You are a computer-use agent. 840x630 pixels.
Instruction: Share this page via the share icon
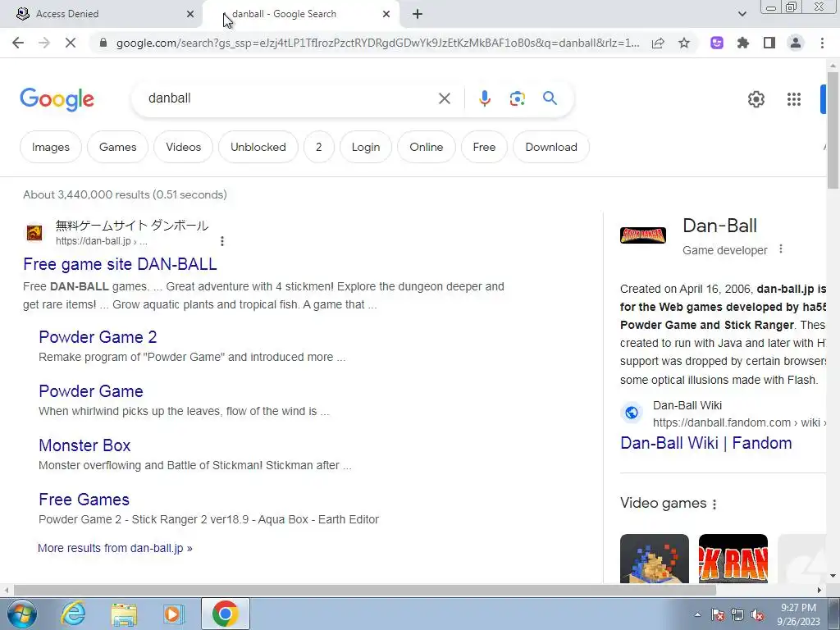(x=658, y=43)
